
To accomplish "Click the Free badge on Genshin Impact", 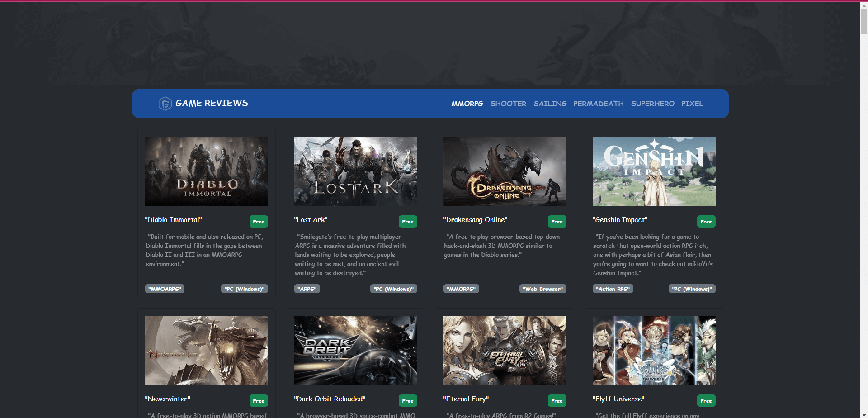I will pyautogui.click(x=706, y=222).
